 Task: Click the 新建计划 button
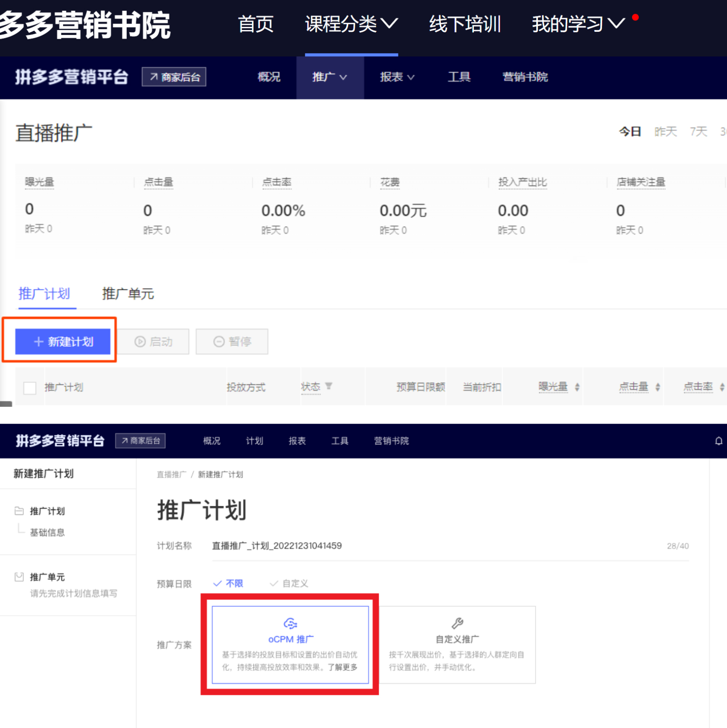point(64,342)
